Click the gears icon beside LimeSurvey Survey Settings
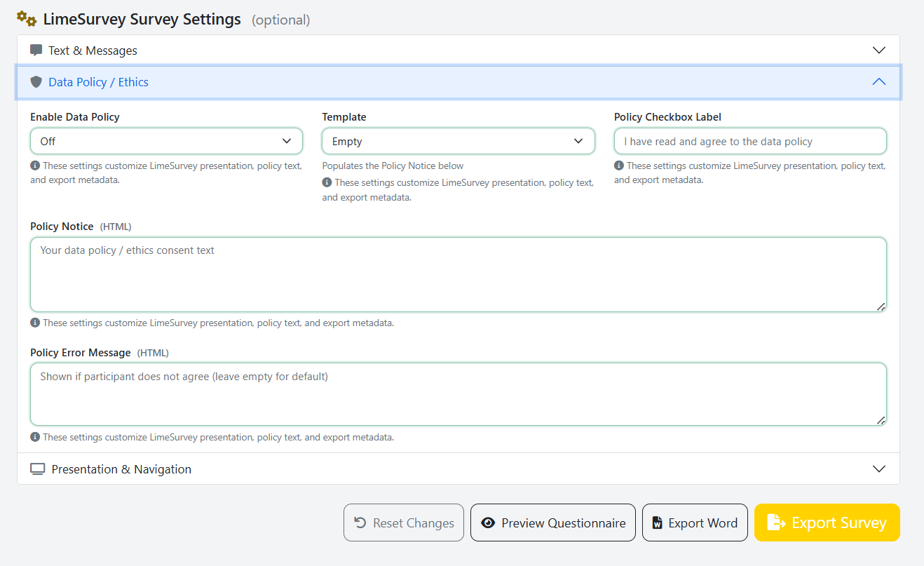Viewport: 924px width, 566px height. (27, 19)
